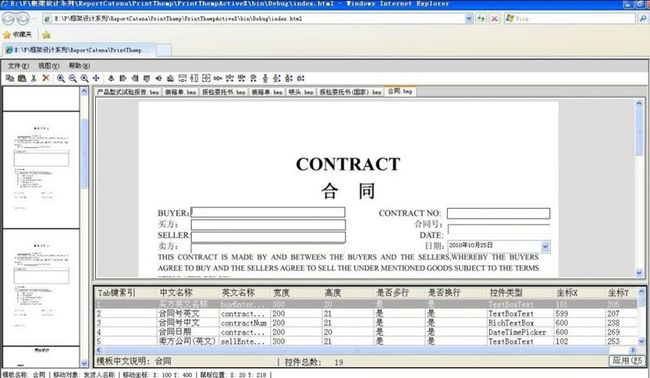Image resolution: width=650 pixels, height=378 pixels.
Task: Click the add to favorites star icon
Action: click(x=46, y=35)
